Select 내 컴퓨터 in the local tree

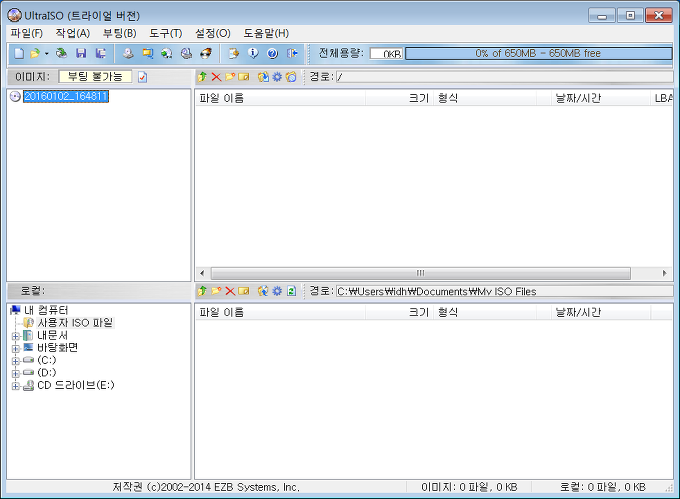pyautogui.click(x=46, y=310)
